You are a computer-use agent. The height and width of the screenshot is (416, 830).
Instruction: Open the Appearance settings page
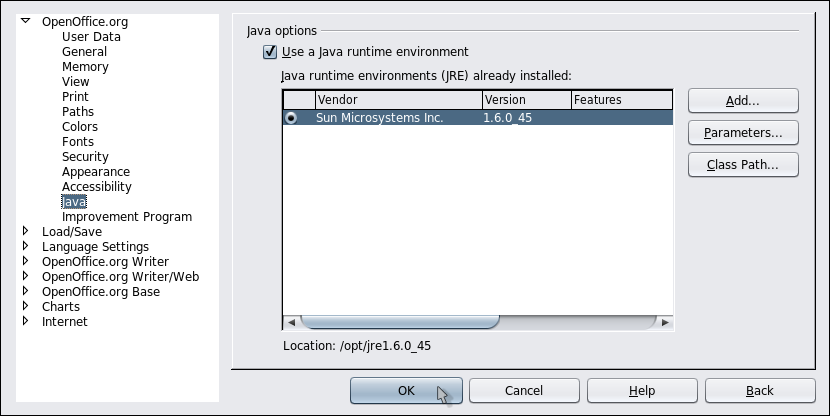tap(96, 171)
